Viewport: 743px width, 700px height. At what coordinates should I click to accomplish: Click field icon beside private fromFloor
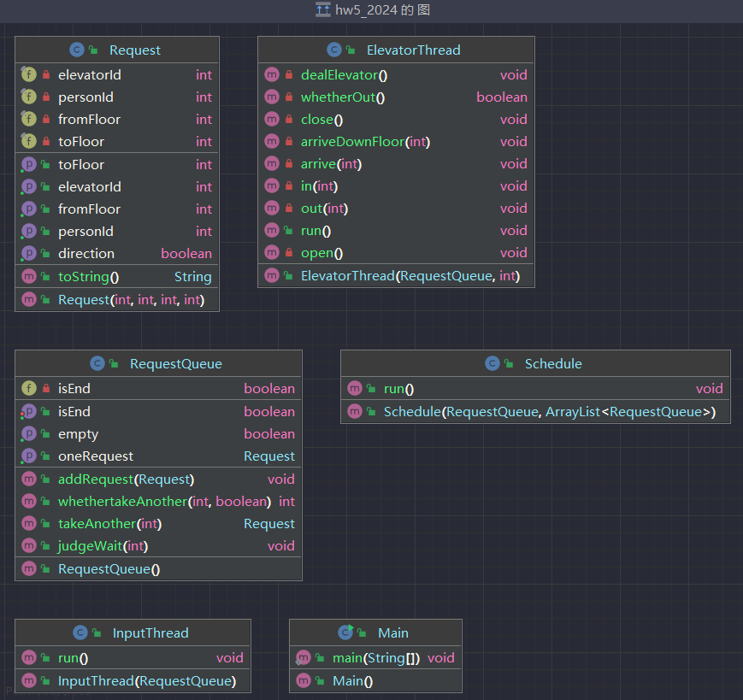(29, 119)
